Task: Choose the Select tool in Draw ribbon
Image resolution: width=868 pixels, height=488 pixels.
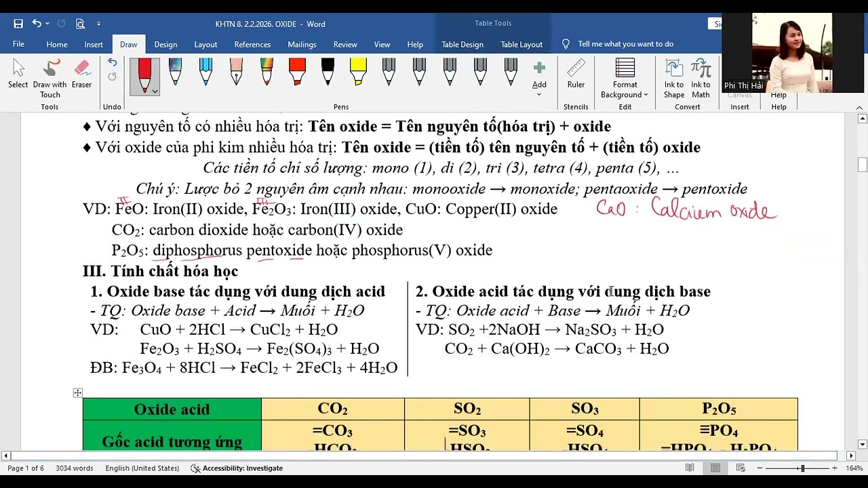Action: pos(18,75)
